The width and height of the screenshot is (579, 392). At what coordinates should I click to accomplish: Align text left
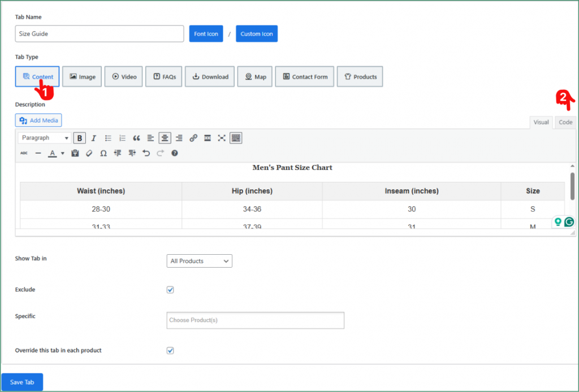(150, 138)
